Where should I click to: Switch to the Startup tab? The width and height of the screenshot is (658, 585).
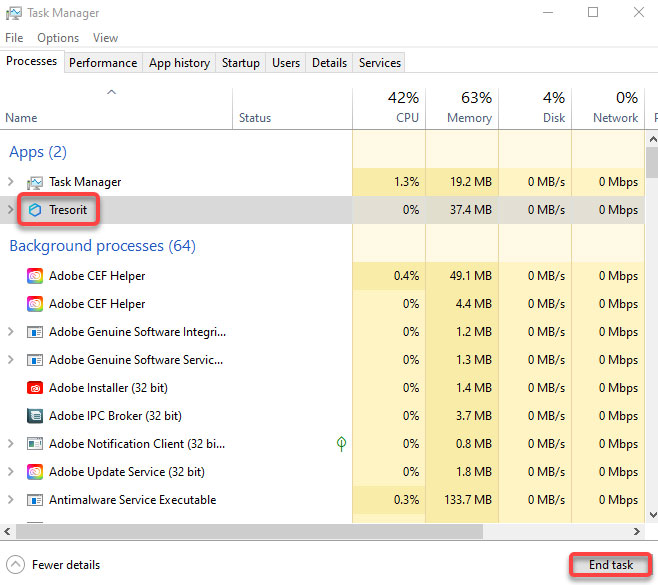click(x=240, y=63)
